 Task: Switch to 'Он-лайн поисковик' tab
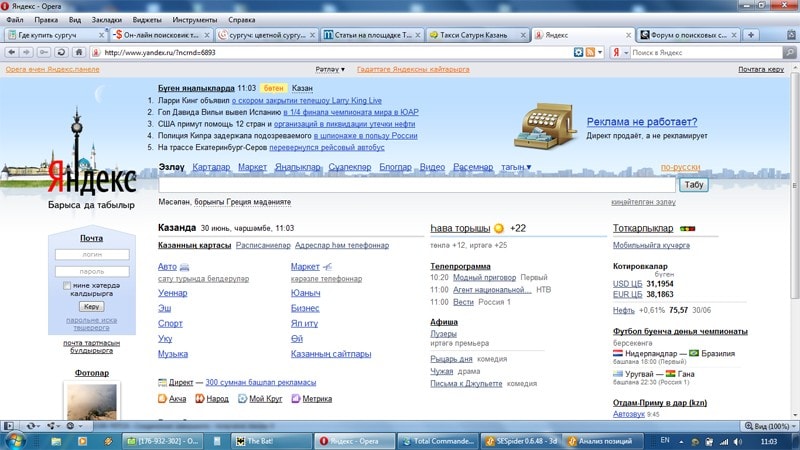pos(161,35)
